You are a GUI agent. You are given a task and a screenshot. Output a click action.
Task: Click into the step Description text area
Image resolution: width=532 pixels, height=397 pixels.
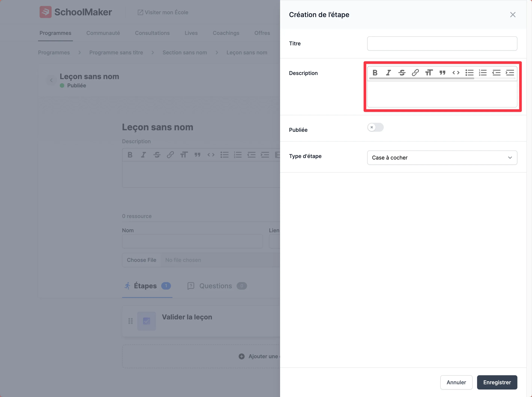[442, 94]
